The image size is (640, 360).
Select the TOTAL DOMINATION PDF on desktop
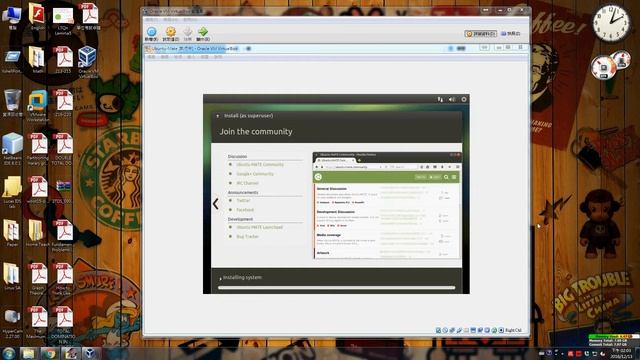(62, 324)
